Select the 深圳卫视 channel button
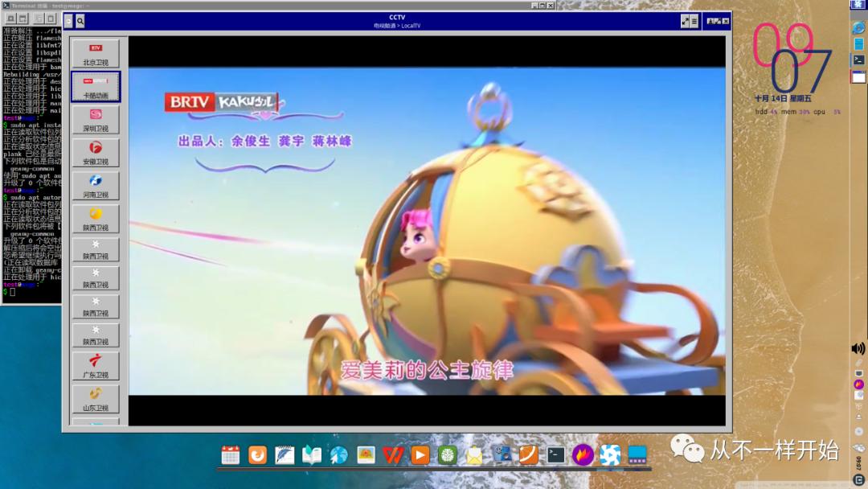Screen dimensions: 868x489 96,118
